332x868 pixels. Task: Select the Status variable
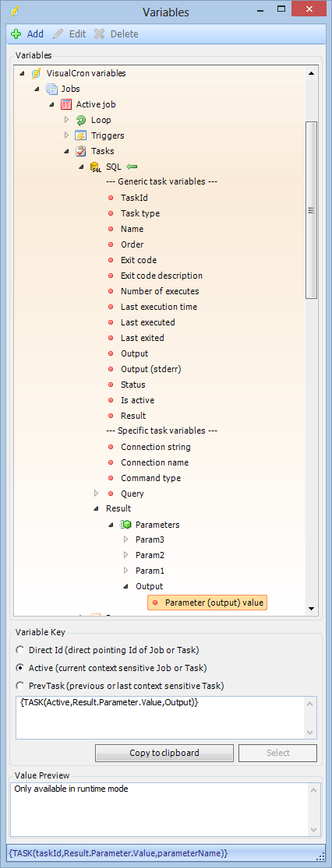133,385
